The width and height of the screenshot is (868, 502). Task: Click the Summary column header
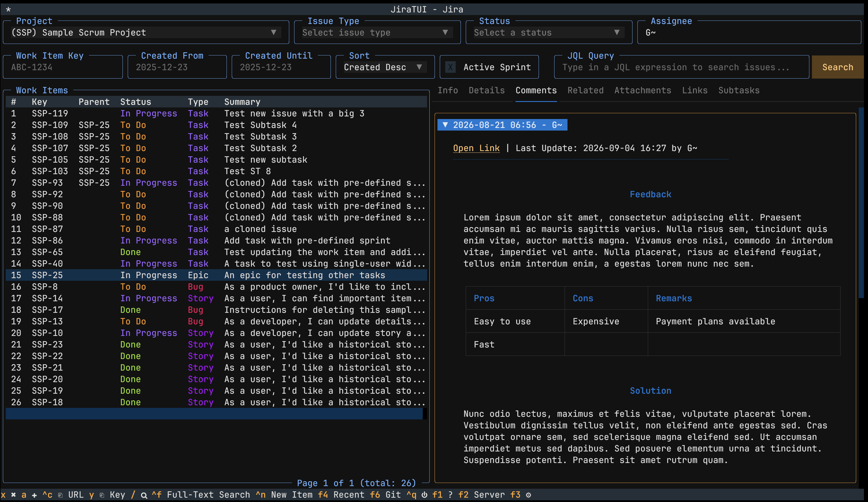pos(242,102)
